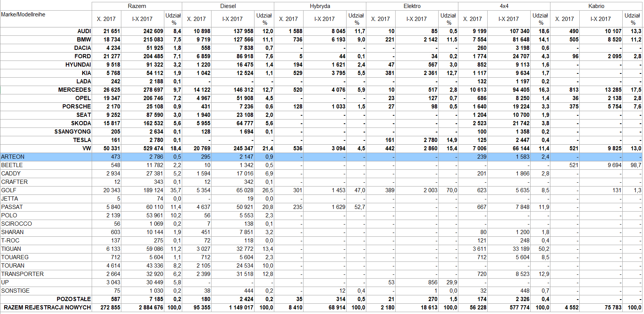This screenshot has height=314, width=644.
Task: Click the Razem column group header
Action: pos(137,6)
